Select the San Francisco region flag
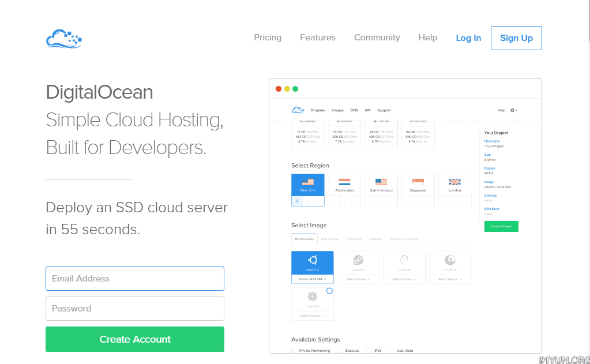 (381, 182)
